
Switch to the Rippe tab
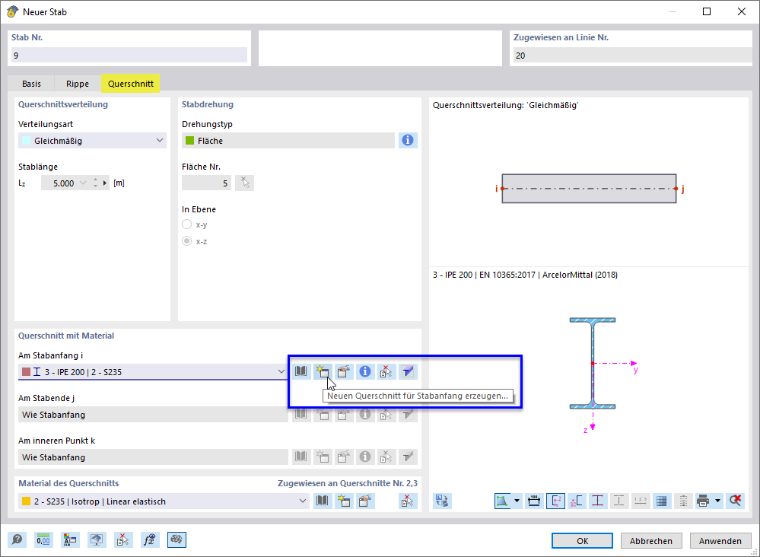78,84
